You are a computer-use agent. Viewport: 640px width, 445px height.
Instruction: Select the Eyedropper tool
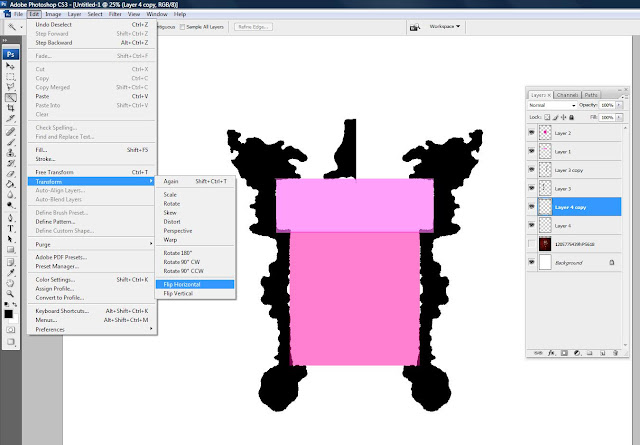pos(11,272)
